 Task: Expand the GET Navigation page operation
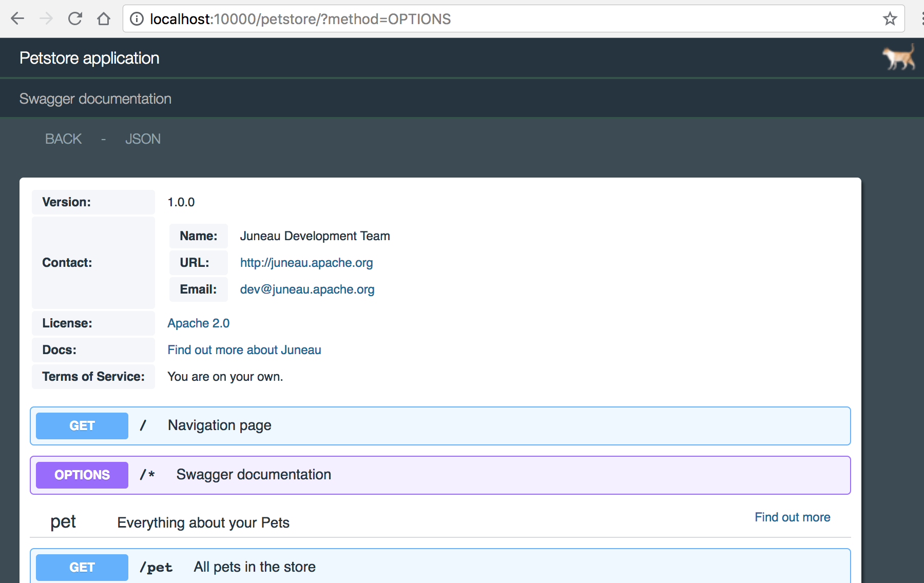(x=81, y=425)
